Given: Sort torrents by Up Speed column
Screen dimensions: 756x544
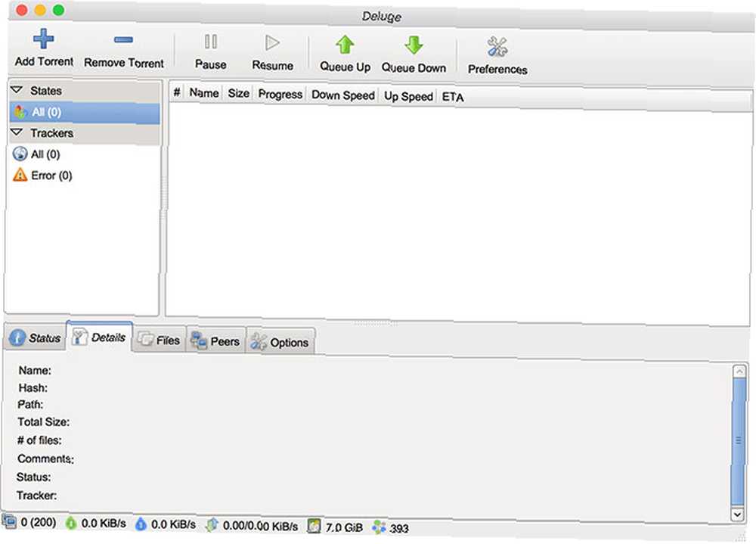Looking at the screenshot, I should coord(408,96).
